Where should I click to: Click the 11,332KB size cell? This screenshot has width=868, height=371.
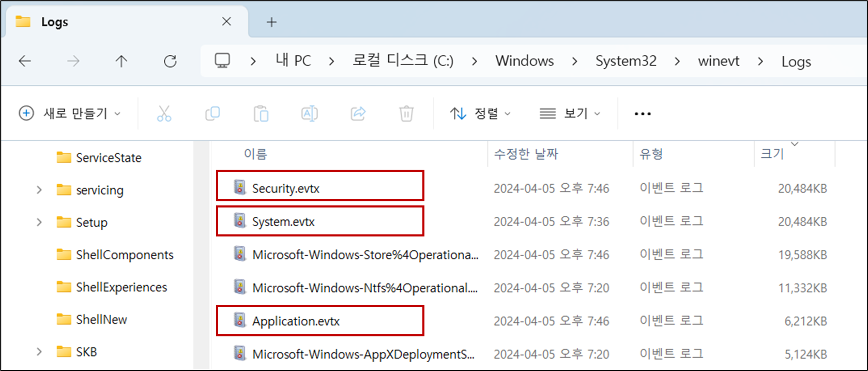803,288
